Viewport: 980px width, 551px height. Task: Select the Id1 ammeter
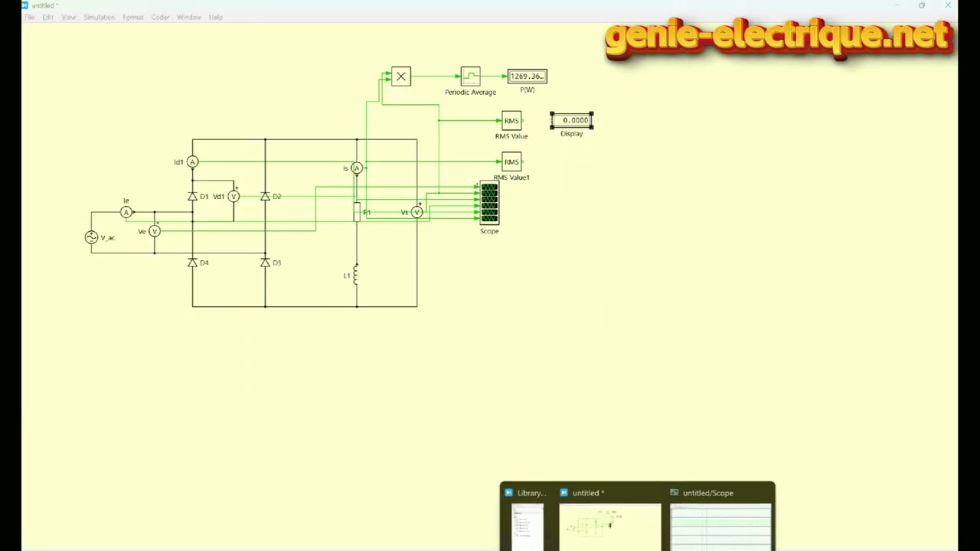point(192,162)
